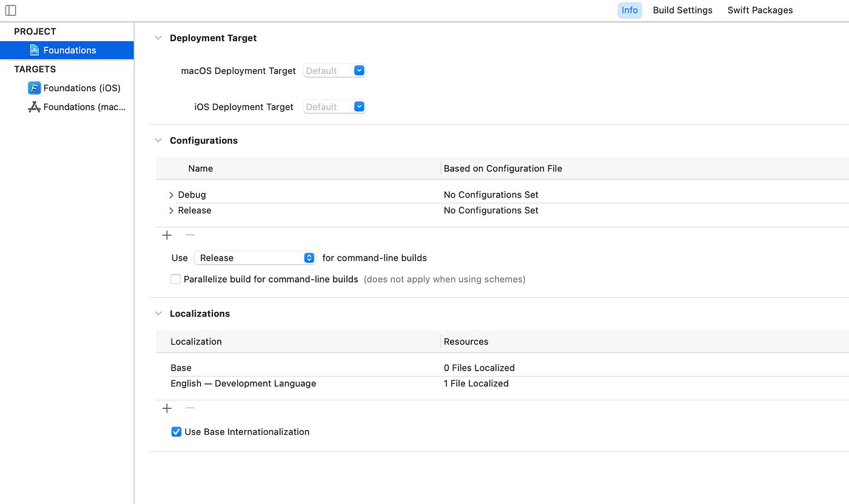Image resolution: width=849 pixels, height=504 pixels.
Task: Select English — Development Language row
Action: point(243,383)
